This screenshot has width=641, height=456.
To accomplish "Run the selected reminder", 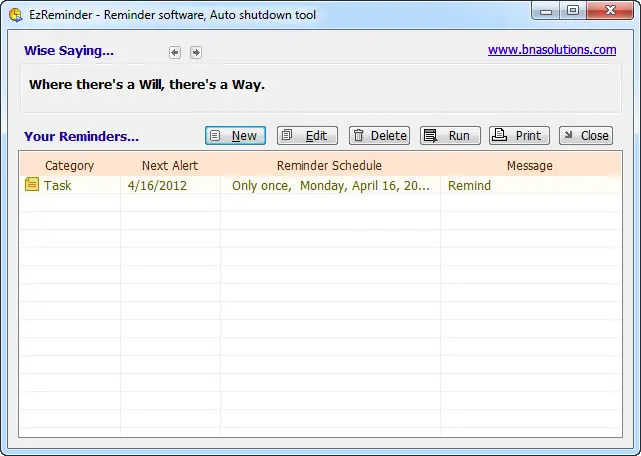I will point(450,135).
